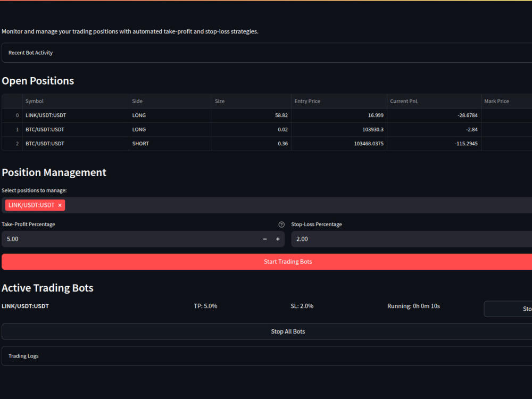Click entry price 103930.3

[x=339, y=130]
